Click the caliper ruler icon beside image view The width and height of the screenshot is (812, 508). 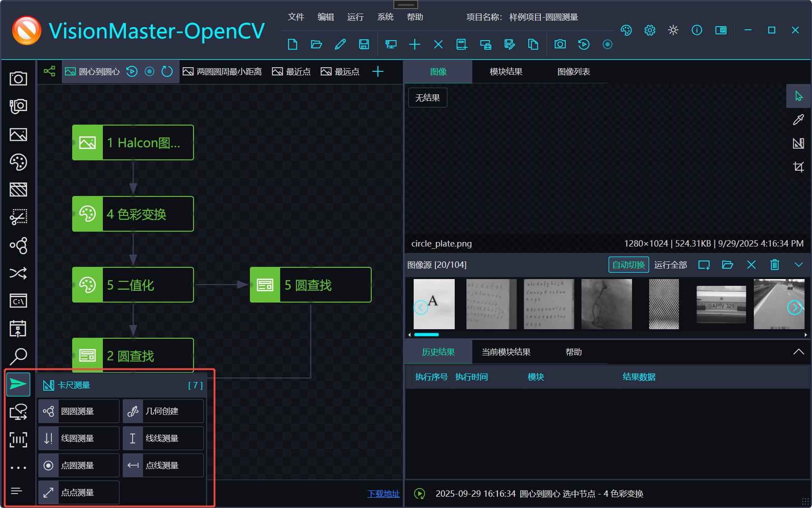click(798, 143)
